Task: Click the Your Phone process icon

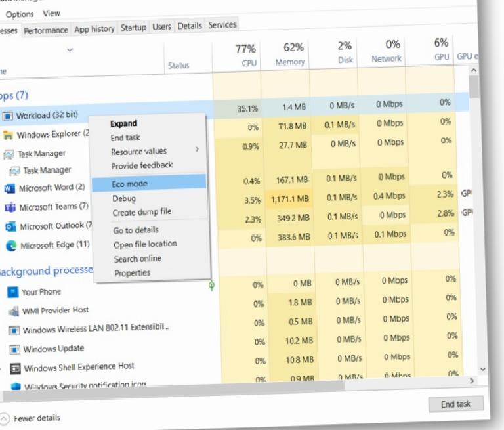Action: coord(13,292)
